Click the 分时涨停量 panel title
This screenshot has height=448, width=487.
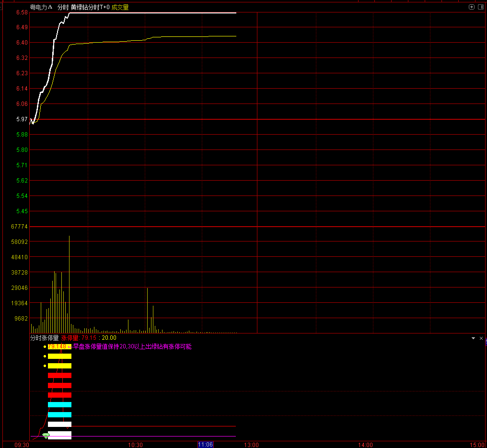(44, 338)
